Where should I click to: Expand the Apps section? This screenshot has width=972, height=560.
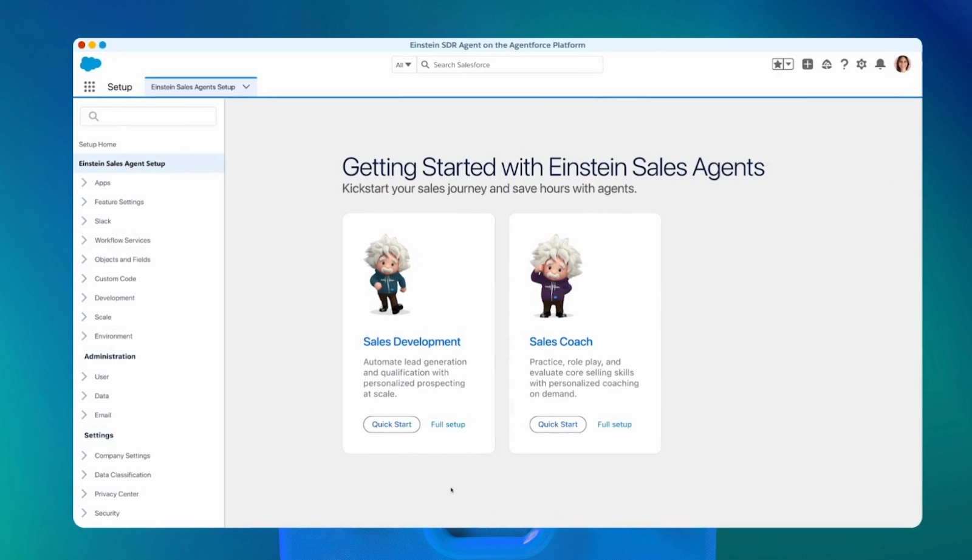coord(84,182)
